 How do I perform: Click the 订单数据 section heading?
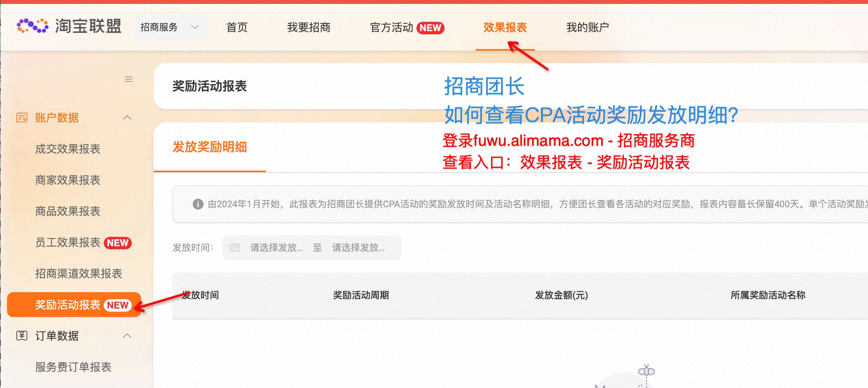pos(57,336)
